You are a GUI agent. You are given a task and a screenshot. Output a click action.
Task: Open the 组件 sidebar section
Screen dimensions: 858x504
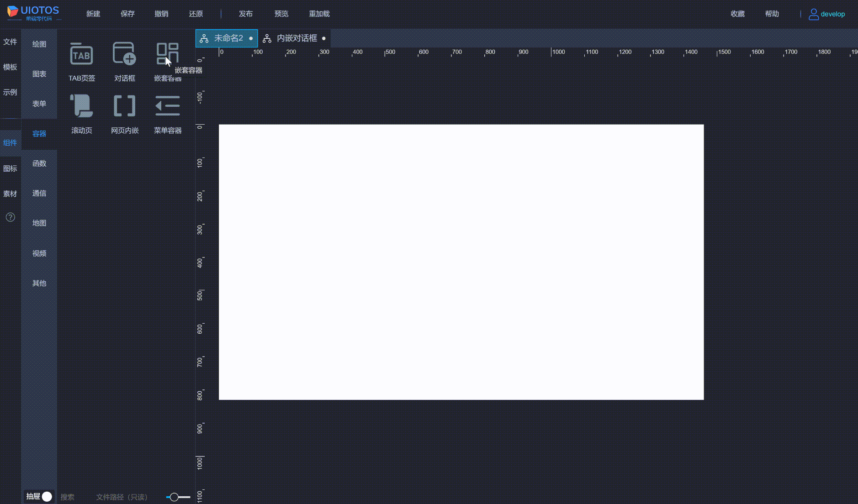point(10,142)
